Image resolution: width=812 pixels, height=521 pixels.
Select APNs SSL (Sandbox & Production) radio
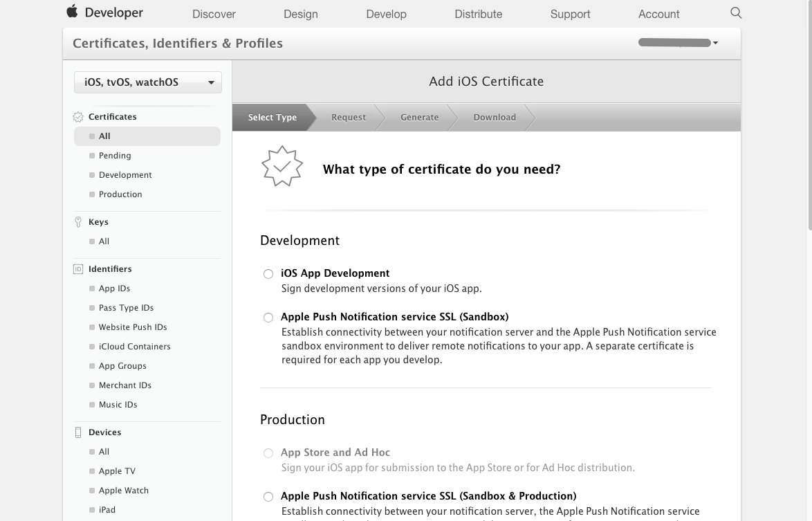268,497
